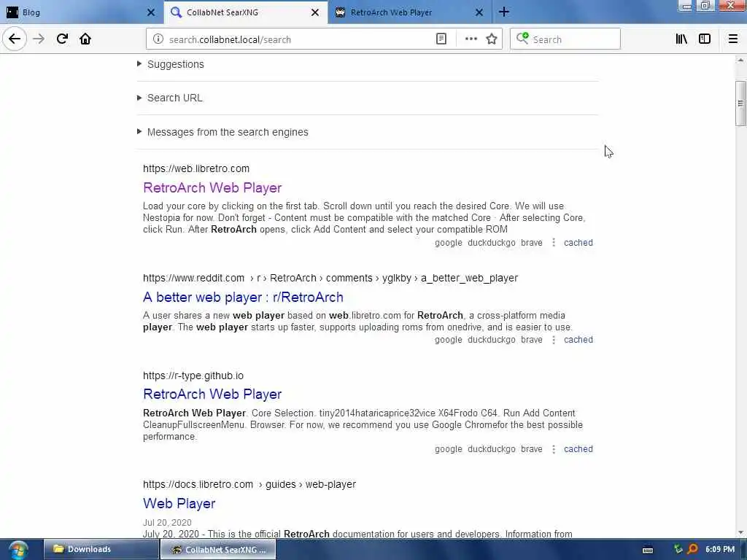Open cached link for reddit result
Image resolution: width=747 pixels, height=560 pixels.
[x=578, y=340]
